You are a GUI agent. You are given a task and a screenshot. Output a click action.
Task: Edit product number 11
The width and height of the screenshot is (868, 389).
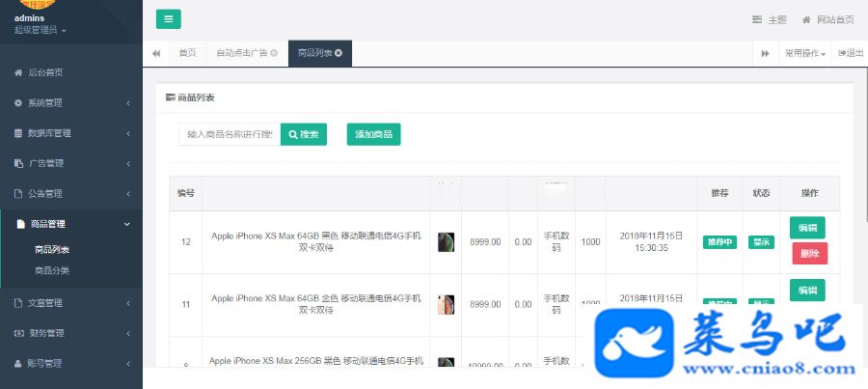click(x=807, y=290)
